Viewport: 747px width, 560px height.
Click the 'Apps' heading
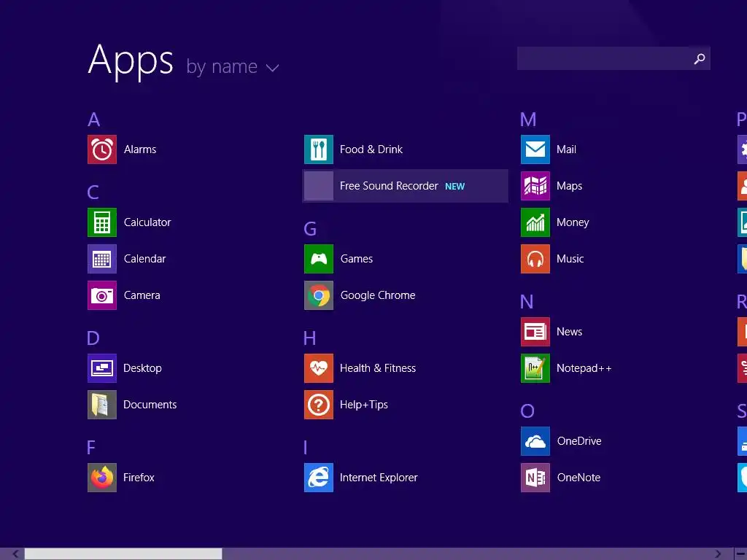click(x=131, y=62)
